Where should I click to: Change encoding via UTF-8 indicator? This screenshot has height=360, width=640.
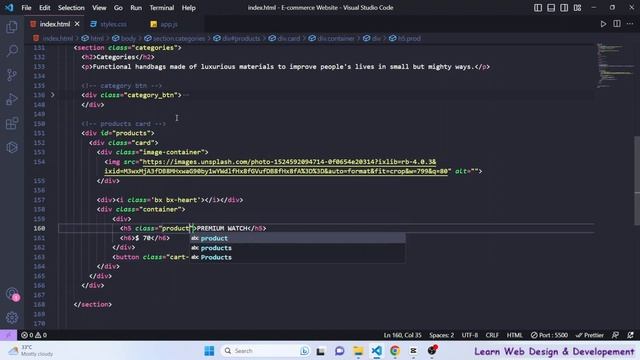point(470,335)
